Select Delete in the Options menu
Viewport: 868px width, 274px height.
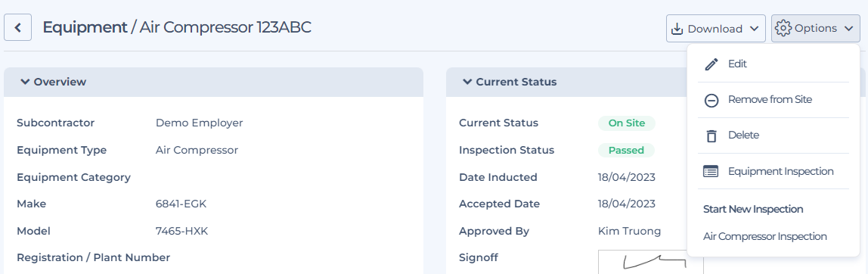point(773,135)
